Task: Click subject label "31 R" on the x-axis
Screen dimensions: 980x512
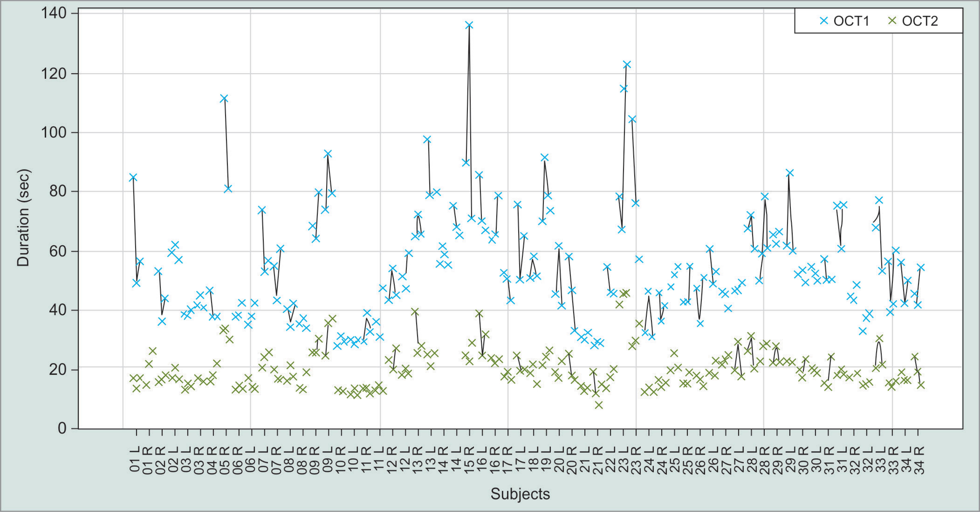Action: tap(829, 461)
